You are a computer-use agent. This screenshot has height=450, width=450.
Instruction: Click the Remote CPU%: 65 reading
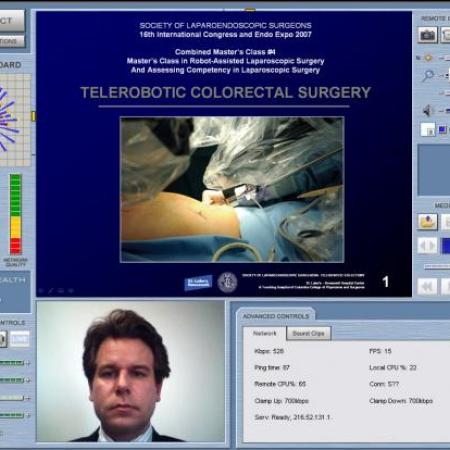[x=280, y=384]
